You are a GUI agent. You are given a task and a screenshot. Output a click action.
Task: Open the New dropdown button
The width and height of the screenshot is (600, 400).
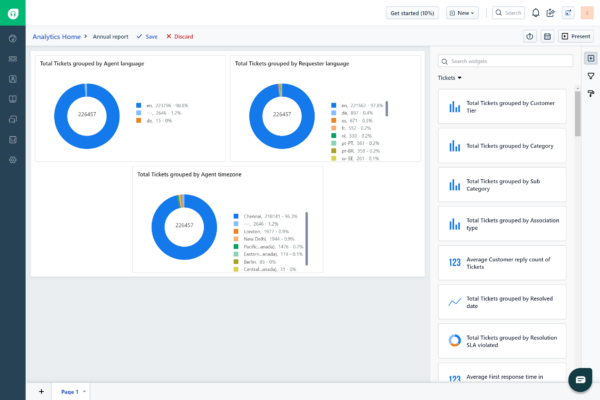[462, 13]
